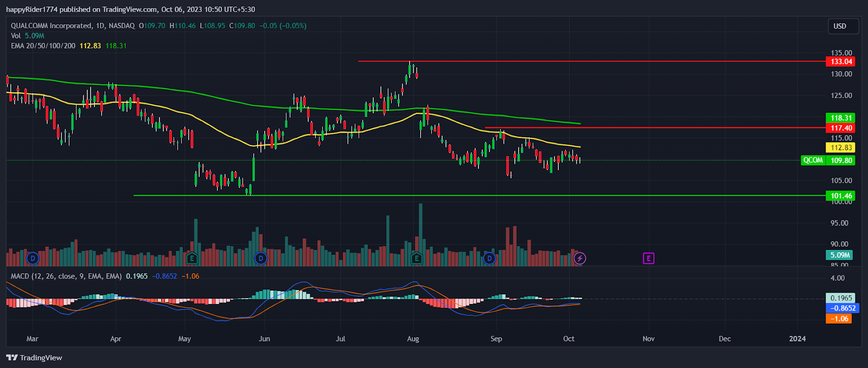Click the green 118.31 EMA legend value
Image resolution: width=868 pixels, height=368 pixels.
point(116,46)
